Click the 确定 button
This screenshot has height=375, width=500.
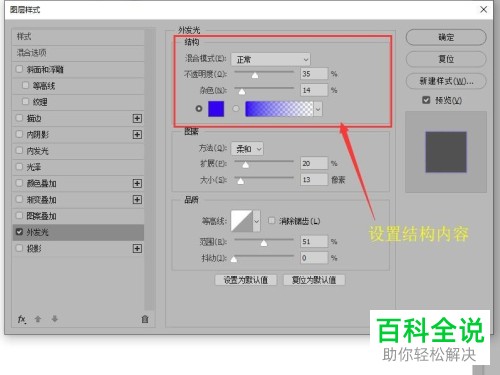point(446,37)
